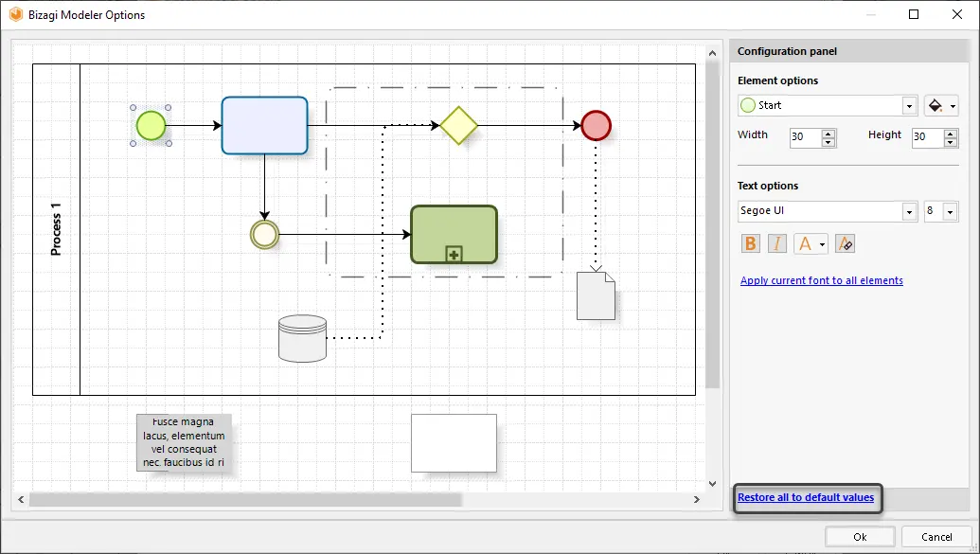
Task: Close the Bizagi Modeler Options dialog
Action: (957, 14)
